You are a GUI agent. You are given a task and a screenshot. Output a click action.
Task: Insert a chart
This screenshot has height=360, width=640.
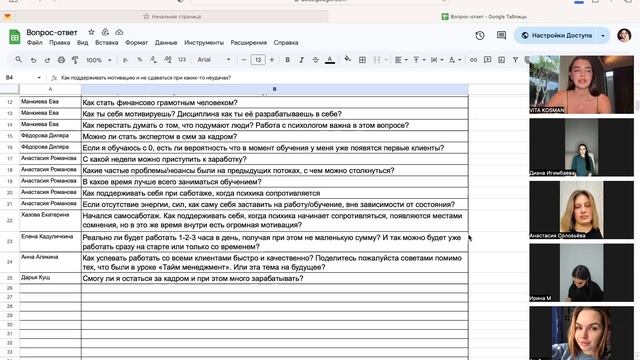(x=502, y=60)
